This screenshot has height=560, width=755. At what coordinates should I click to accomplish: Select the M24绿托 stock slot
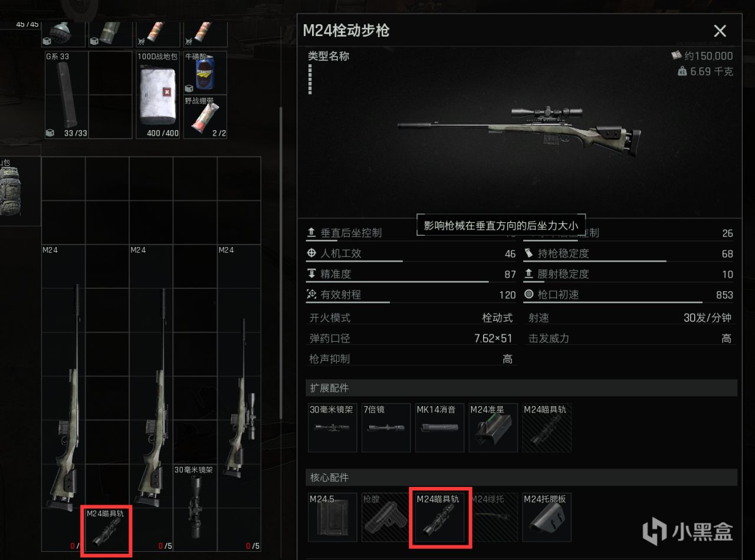pyautogui.click(x=493, y=517)
